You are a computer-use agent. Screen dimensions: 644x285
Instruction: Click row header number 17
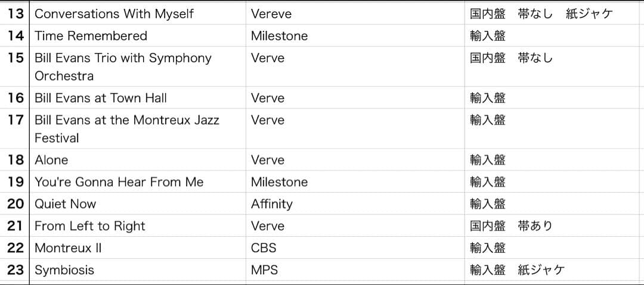[x=16, y=120]
